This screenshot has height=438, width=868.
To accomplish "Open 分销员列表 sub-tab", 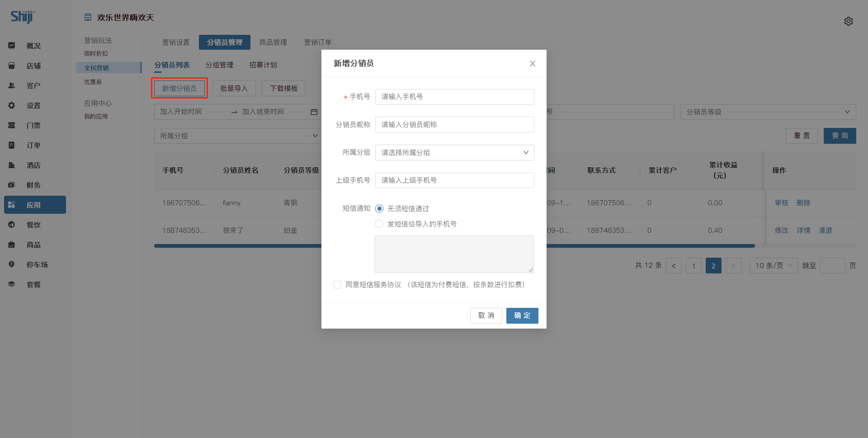I will pos(172,65).
